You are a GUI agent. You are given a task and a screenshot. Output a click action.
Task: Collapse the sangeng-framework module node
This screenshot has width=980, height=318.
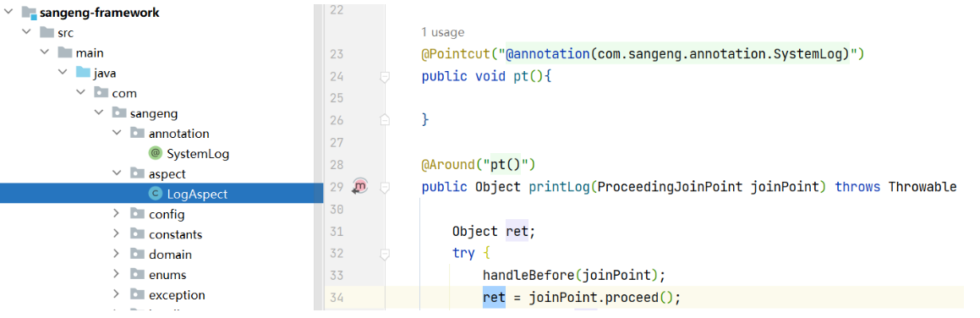(x=8, y=12)
